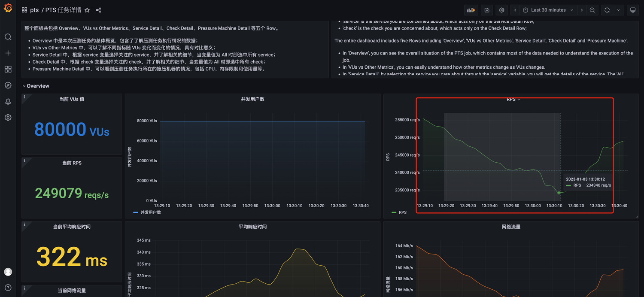Click the 当前 RPS panel title
Viewport: 644px width, 297px height.
click(72, 163)
